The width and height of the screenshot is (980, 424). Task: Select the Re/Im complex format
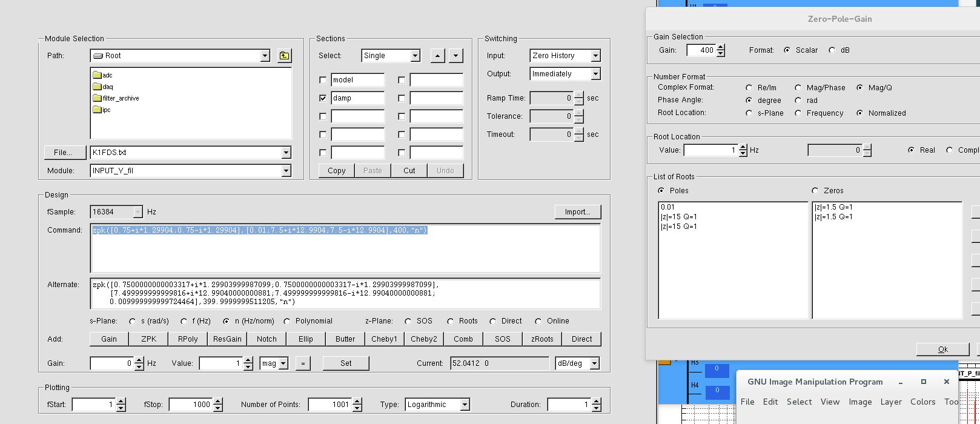pyautogui.click(x=749, y=88)
